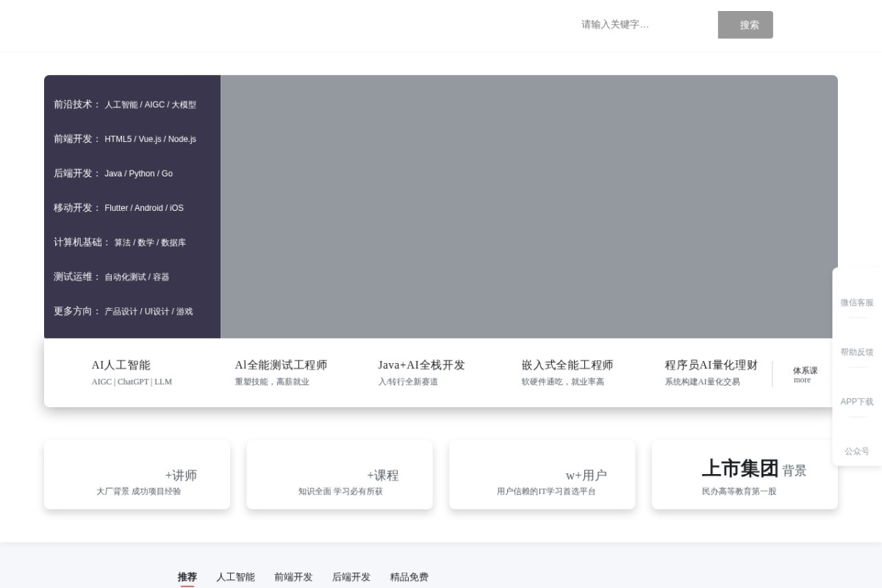Image resolution: width=882 pixels, height=588 pixels.
Task: Click the 上市集团 背景 card
Action: click(745, 475)
